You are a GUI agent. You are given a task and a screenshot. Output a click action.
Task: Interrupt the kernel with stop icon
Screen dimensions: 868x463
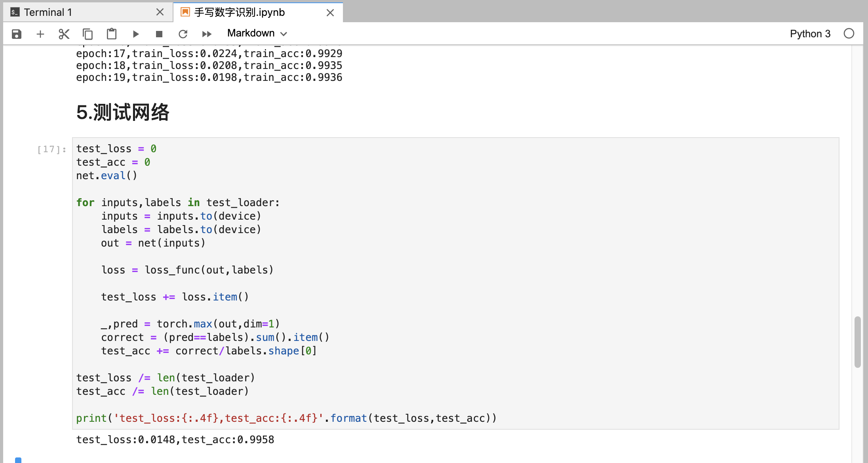tap(159, 34)
